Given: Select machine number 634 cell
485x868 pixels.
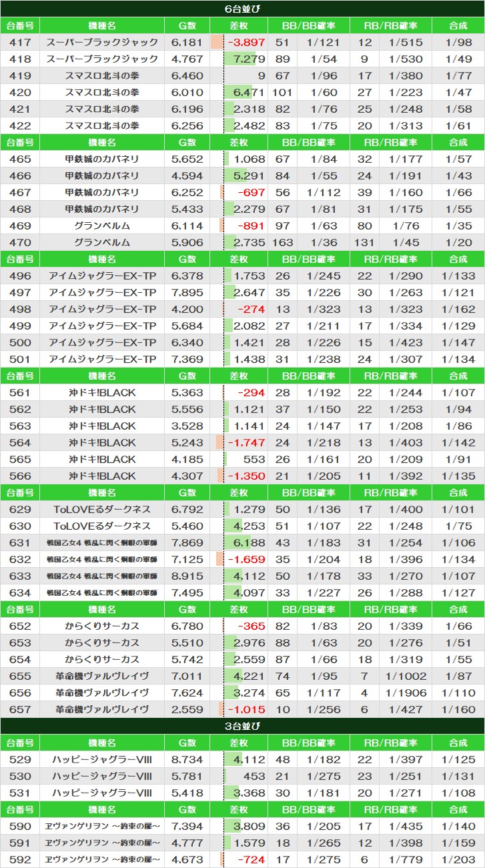Looking at the screenshot, I should pos(20,592).
